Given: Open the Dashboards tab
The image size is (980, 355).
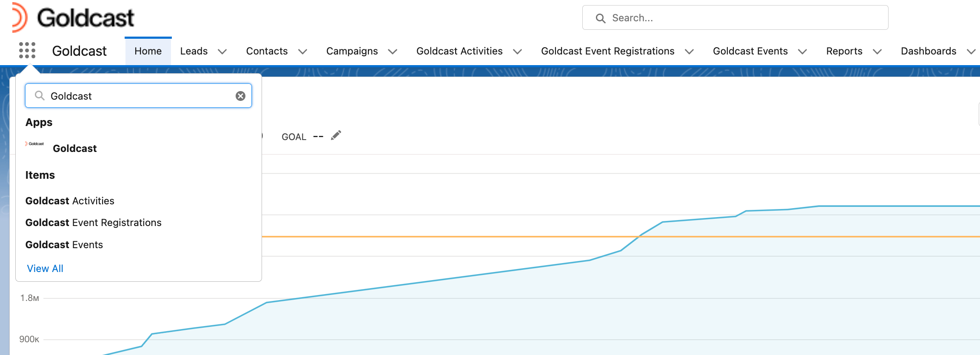Looking at the screenshot, I should pyautogui.click(x=929, y=51).
